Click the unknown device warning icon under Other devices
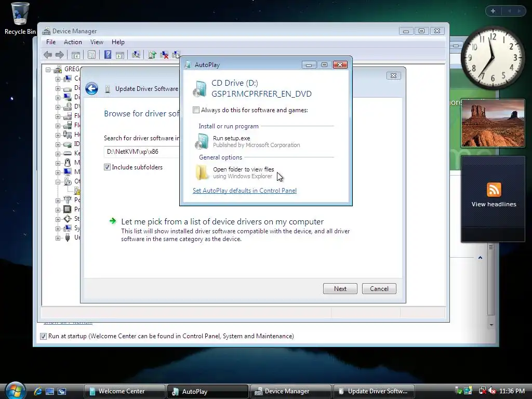 click(77, 190)
